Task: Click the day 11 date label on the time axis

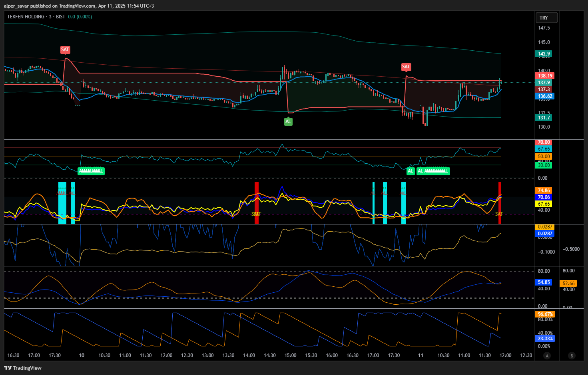Action: 421,355
